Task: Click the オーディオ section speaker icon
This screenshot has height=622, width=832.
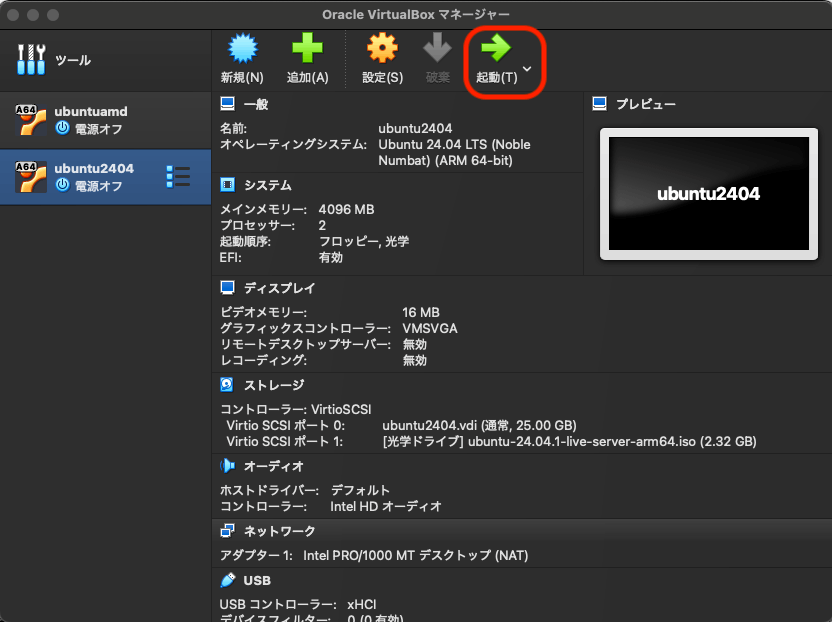Action: pyautogui.click(x=228, y=465)
